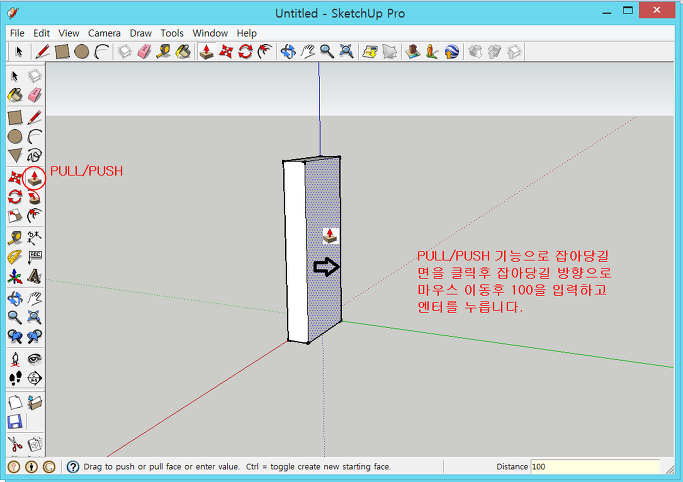683x482 pixels.
Task: Save the model with the floppy icon
Action: 15,422
